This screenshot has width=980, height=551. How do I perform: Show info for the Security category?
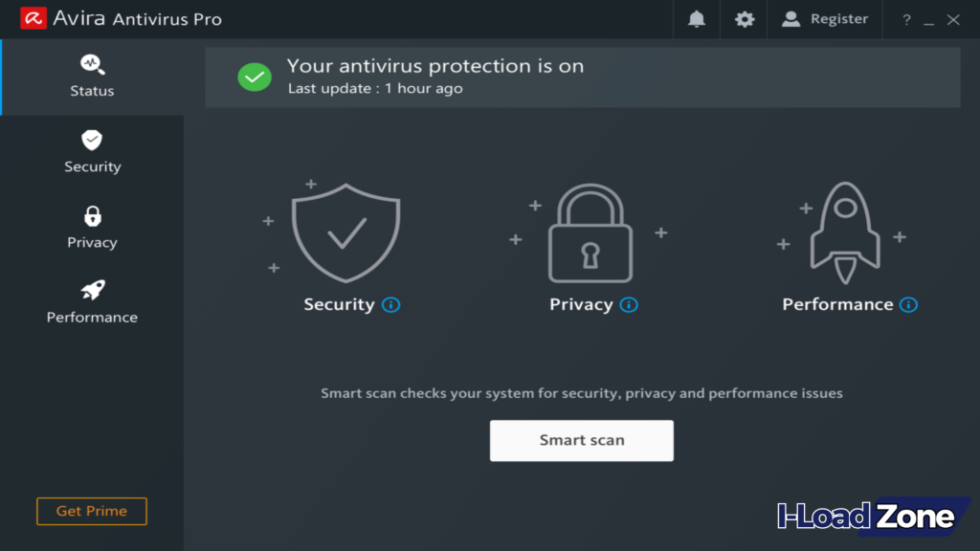[x=390, y=304]
